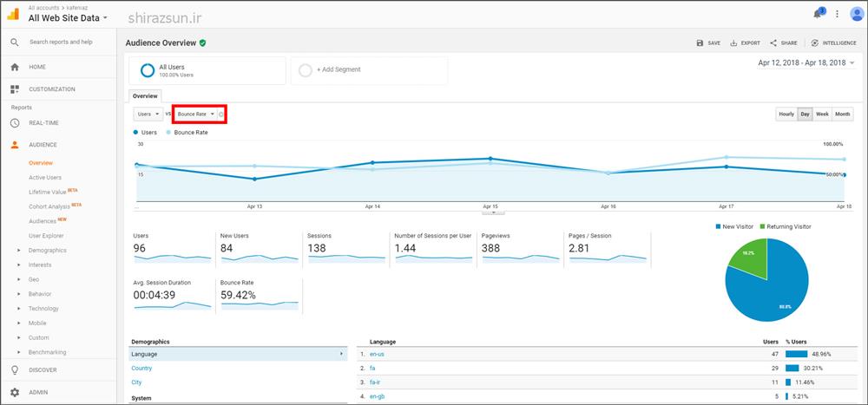
Task: Switch chart granularity to Week
Action: [x=821, y=114]
